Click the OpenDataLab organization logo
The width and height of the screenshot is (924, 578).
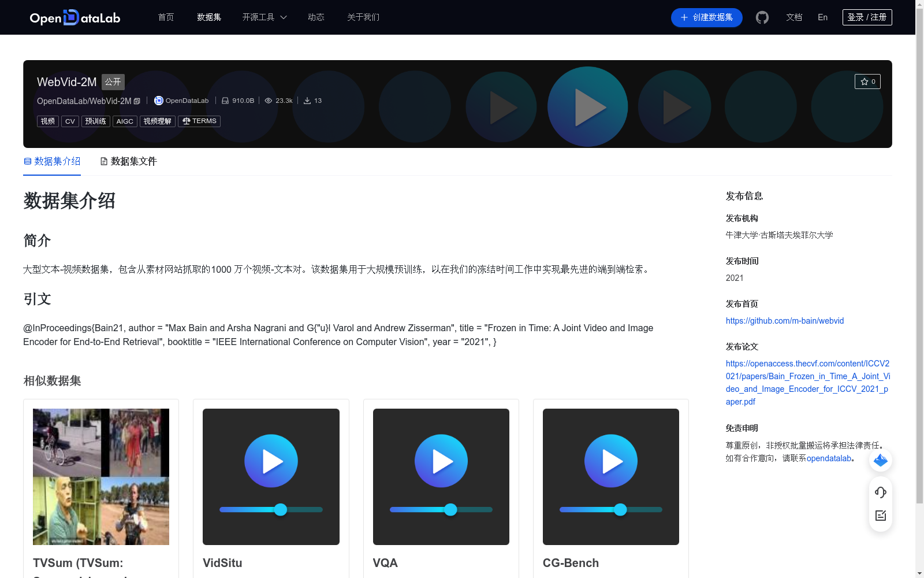[158, 101]
